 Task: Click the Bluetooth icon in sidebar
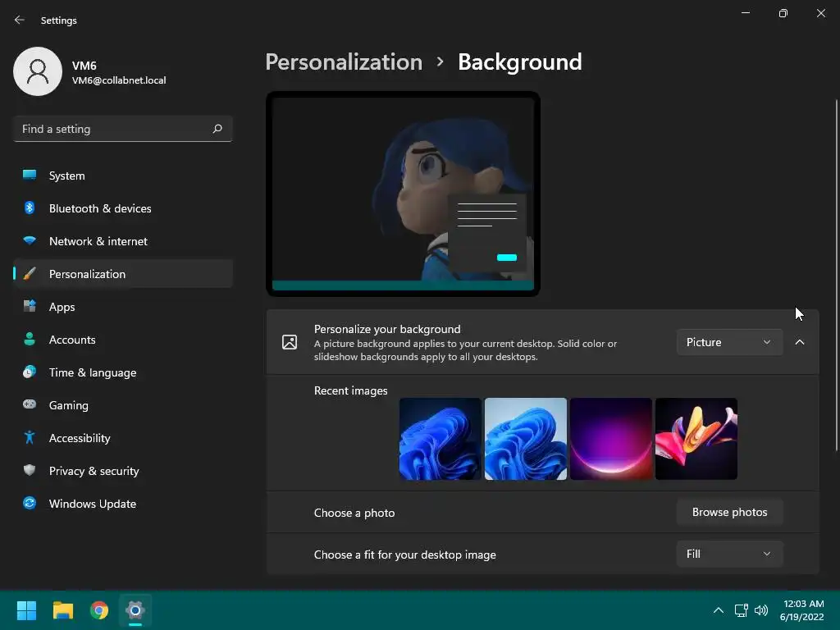coord(30,208)
